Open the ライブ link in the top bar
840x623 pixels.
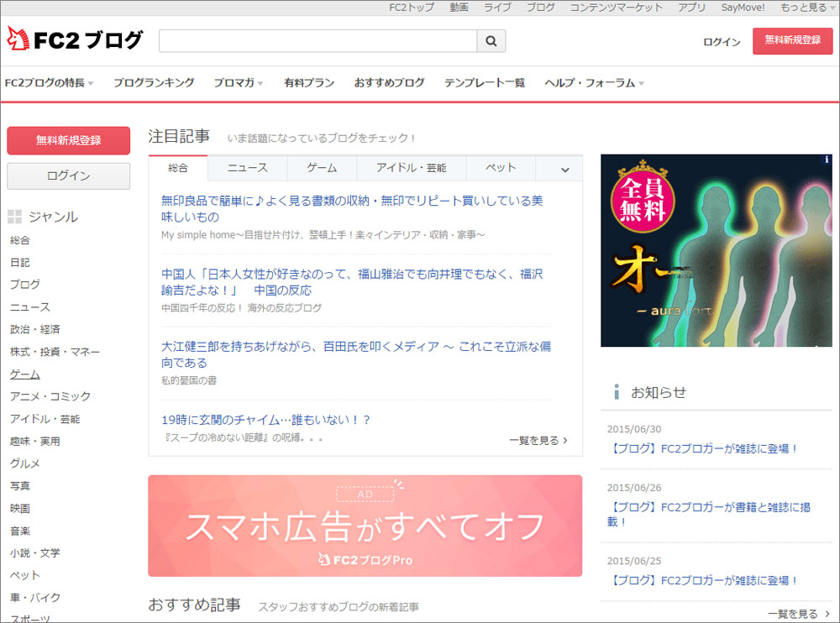click(x=497, y=8)
